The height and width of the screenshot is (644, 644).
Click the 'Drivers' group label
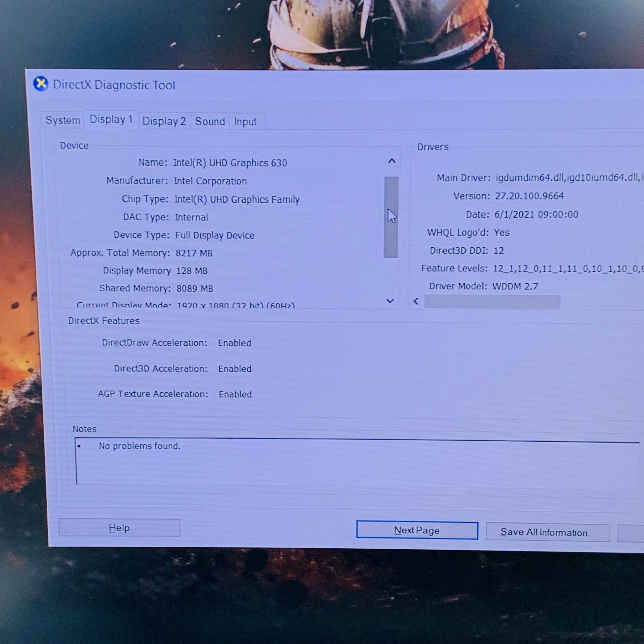433,147
